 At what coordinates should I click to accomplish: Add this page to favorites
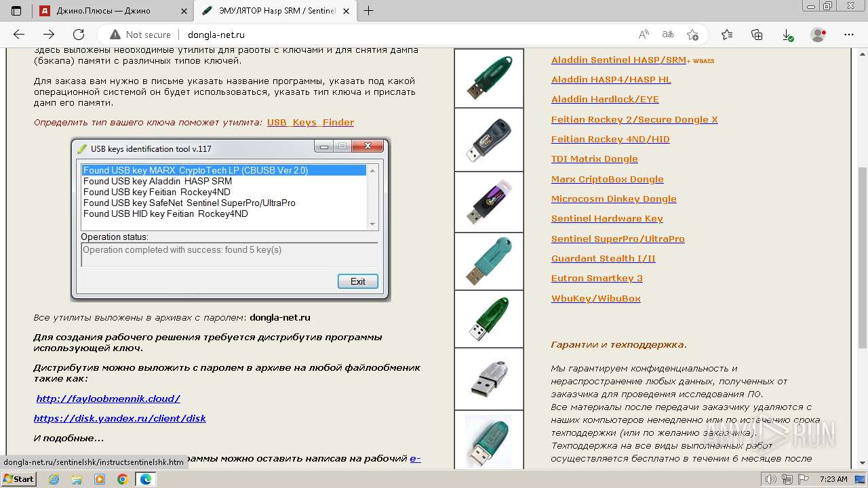(x=692, y=35)
